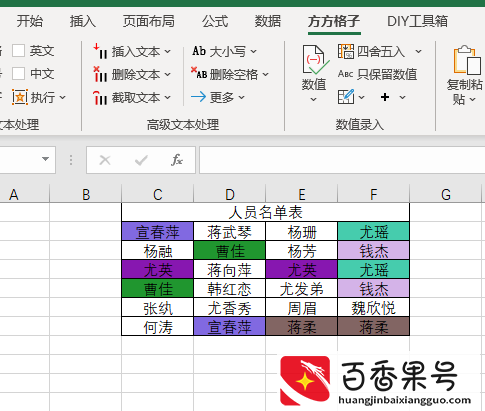
Task: Click the formula bar confirm checkmark icon
Action: (x=141, y=160)
